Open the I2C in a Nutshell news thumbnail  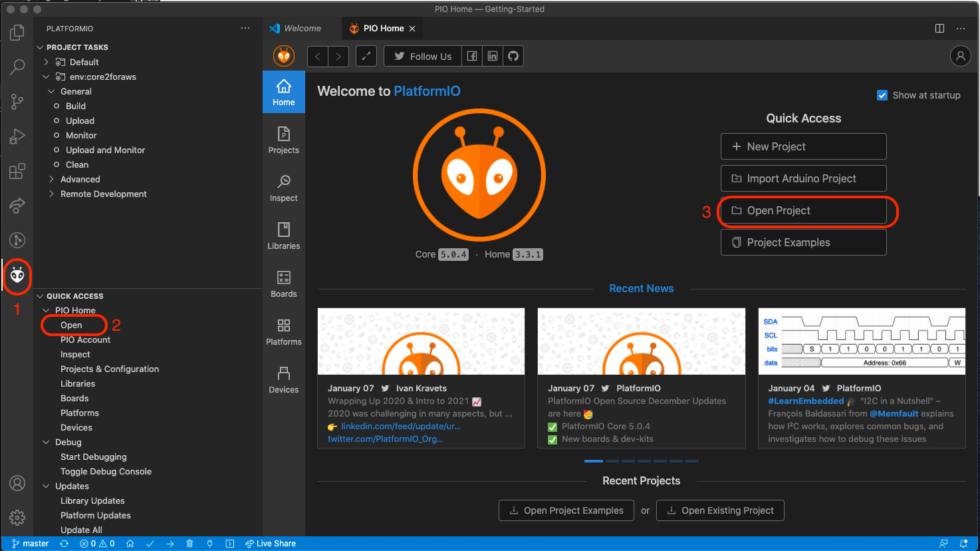point(862,341)
